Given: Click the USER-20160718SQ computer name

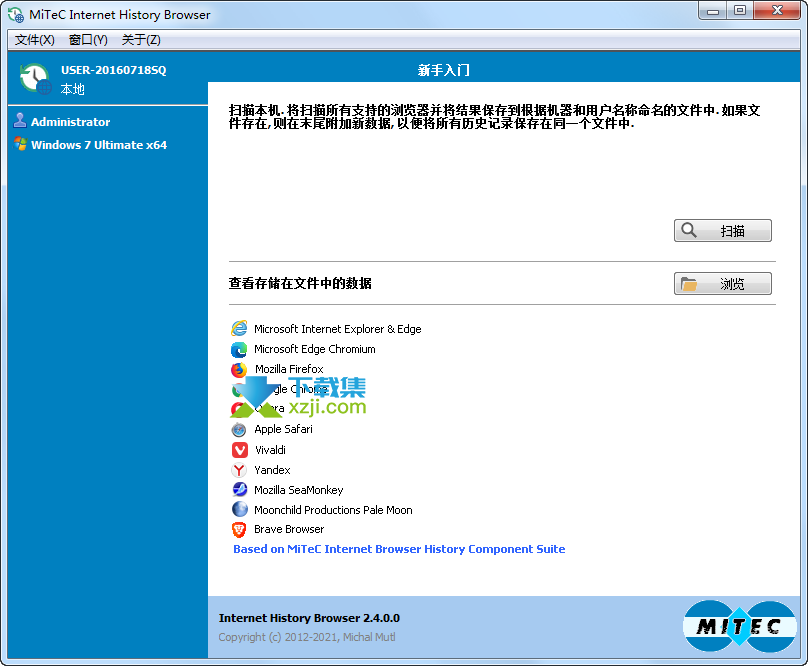Looking at the screenshot, I should click(x=113, y=70).
